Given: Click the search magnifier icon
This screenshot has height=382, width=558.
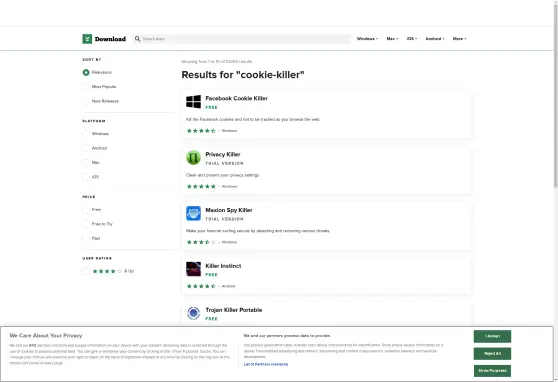Looking at the screenshot, I should (x=137, y=39).
